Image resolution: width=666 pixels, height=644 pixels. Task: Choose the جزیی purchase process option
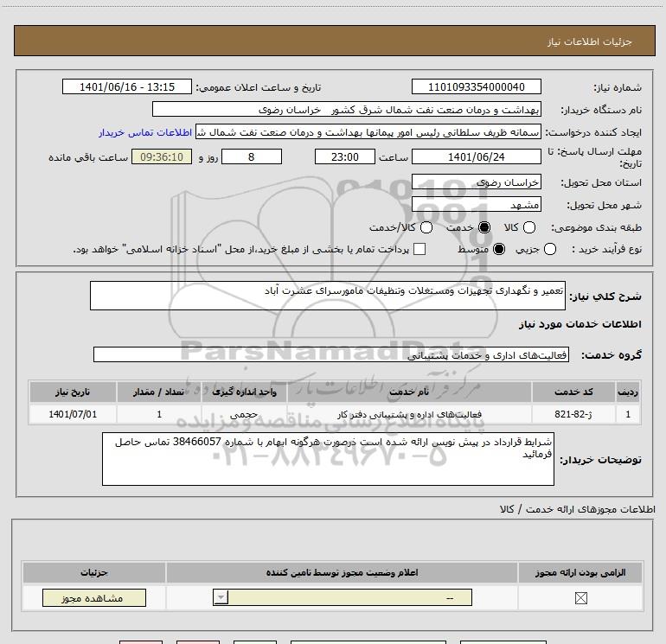tap(550, 249)
